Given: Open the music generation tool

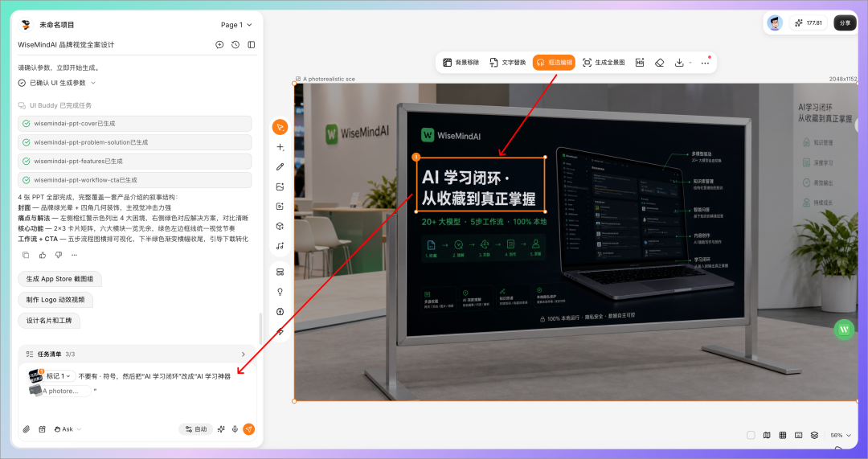Looking at the screenshot, I should click(x=280, y=246).
